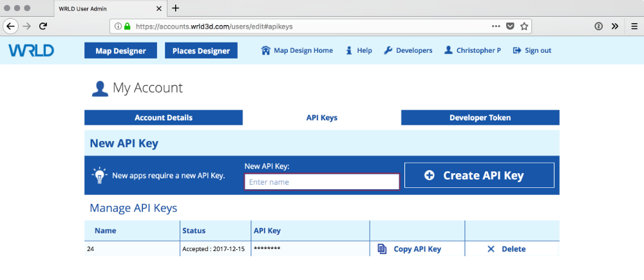Click the circular extension icon in toolbar
This screenshot has width=644, height=280.
coord(598,26)
